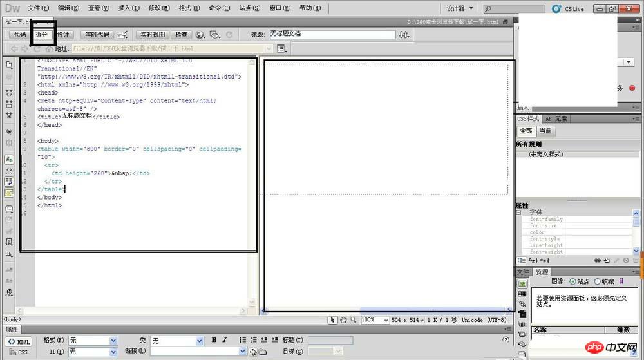Click the preview in browser globe icon
This screenshot has width=644, height=360.
point(200,35)
